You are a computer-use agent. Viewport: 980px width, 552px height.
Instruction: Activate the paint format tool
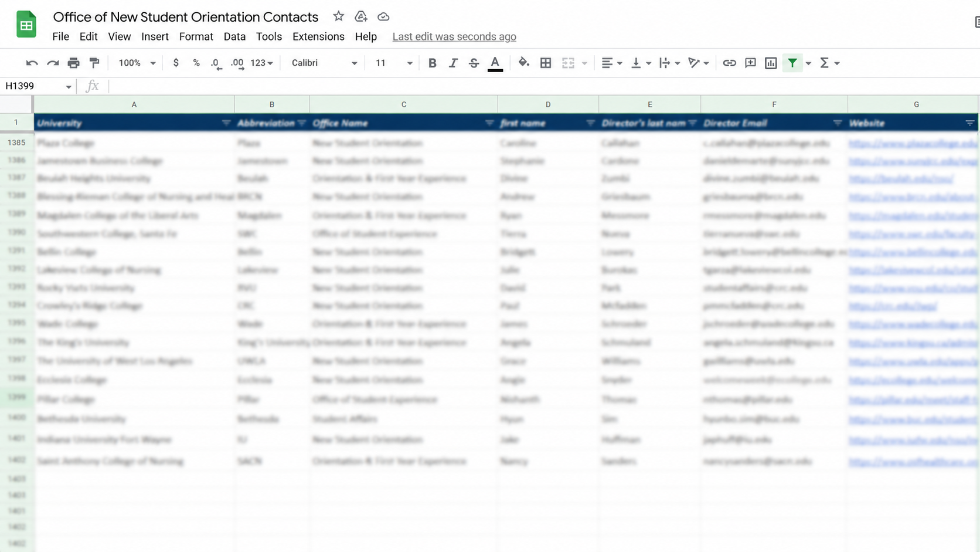94,63
